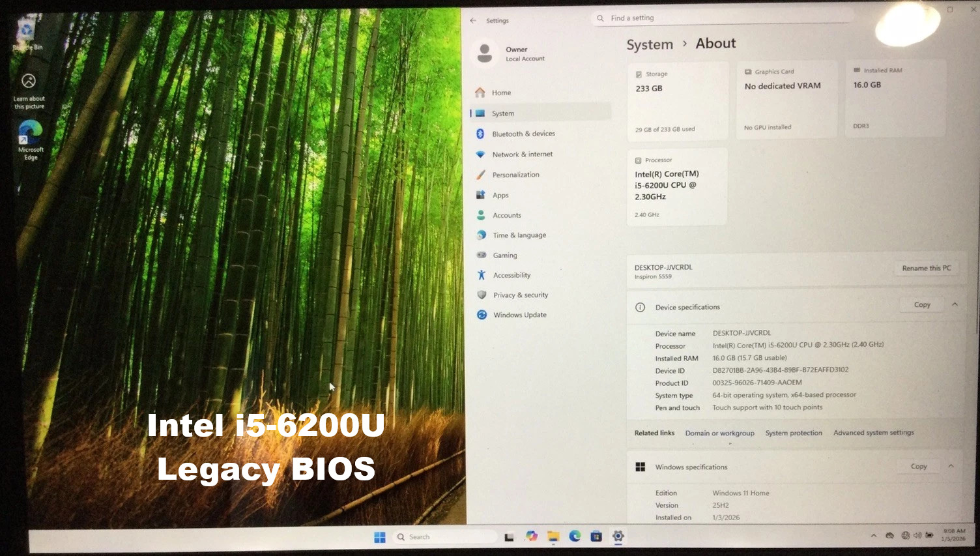The height and width of the screenshot is (556, 980).
Task: Click Rename this PC button
Action: [926, 268]
